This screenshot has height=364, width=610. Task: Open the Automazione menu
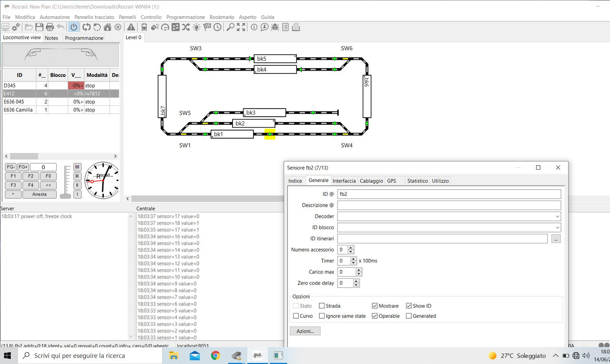coord(55,17)
